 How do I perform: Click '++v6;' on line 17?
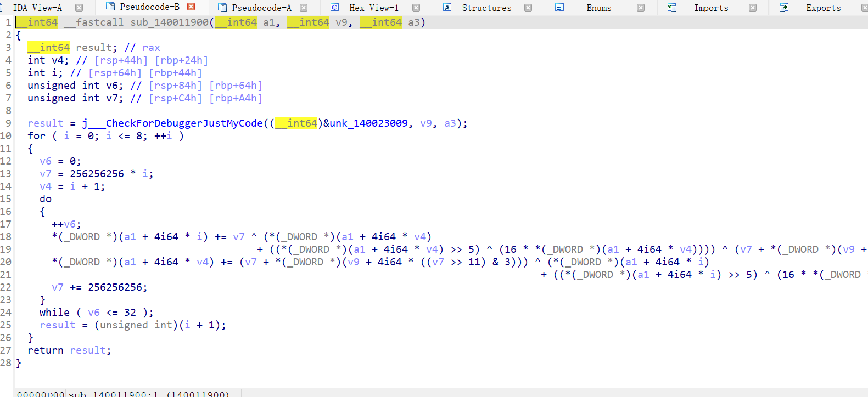pyautogui.click(x=66, y=224)
